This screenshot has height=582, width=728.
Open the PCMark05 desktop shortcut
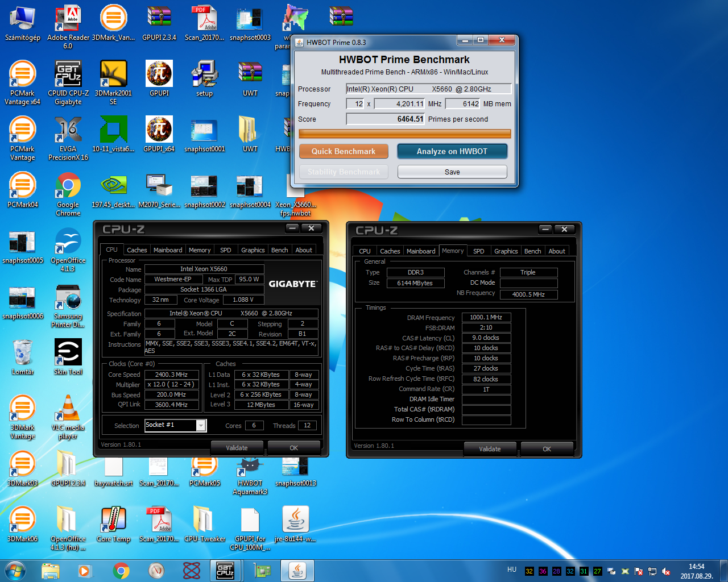[205, 472]
